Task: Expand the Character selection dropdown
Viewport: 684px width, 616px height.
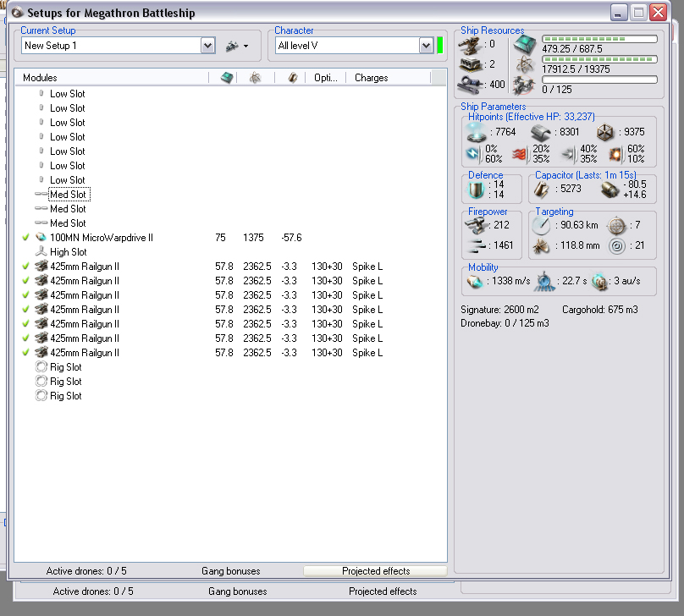Action: [427, 46]
